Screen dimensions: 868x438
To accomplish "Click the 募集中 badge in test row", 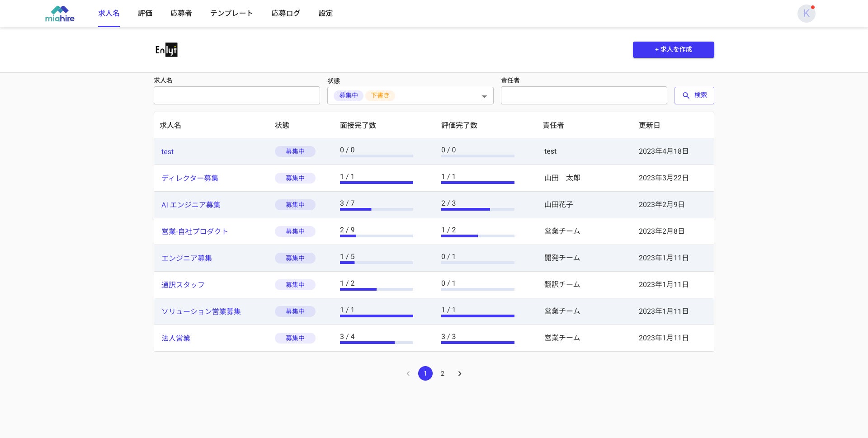I will click(295, 151).
